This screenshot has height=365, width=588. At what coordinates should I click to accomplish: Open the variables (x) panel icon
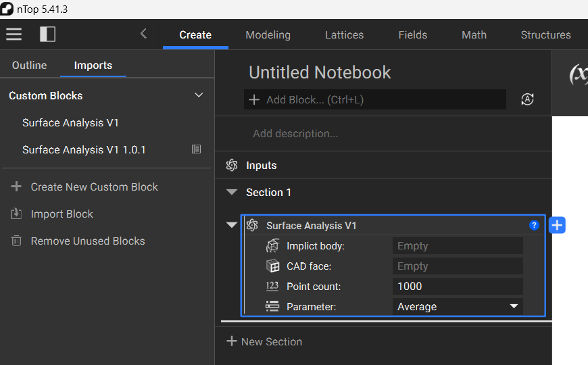579,74
